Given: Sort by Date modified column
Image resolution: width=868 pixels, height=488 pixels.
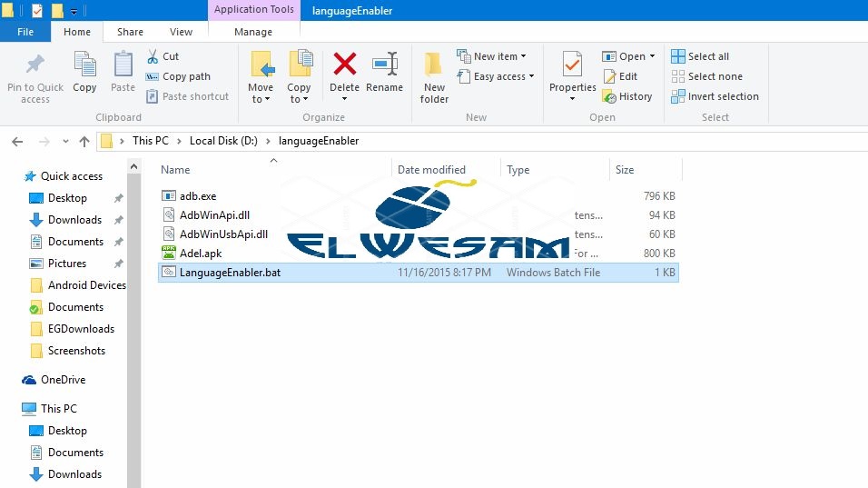Looking at the screenshot, I should pyautogui.click(x=431, y=170).
